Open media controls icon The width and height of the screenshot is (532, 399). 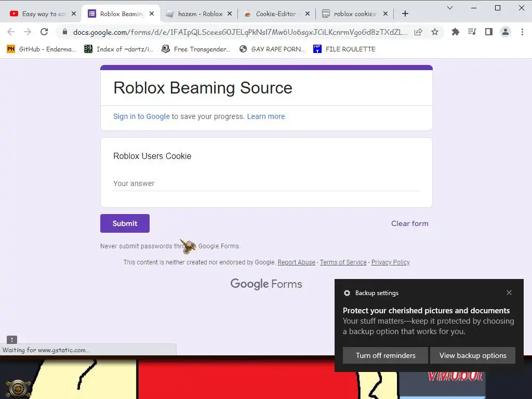472,32
